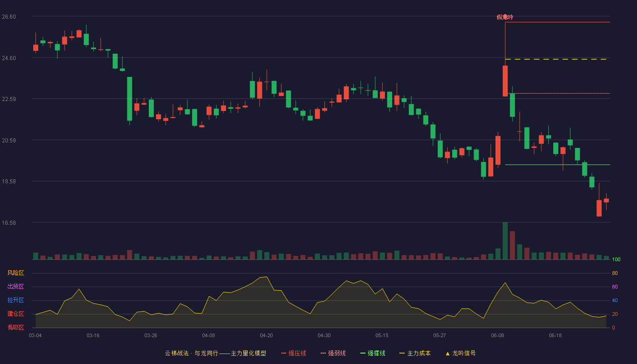Click the tall red candle under 假龙吟

505,81
